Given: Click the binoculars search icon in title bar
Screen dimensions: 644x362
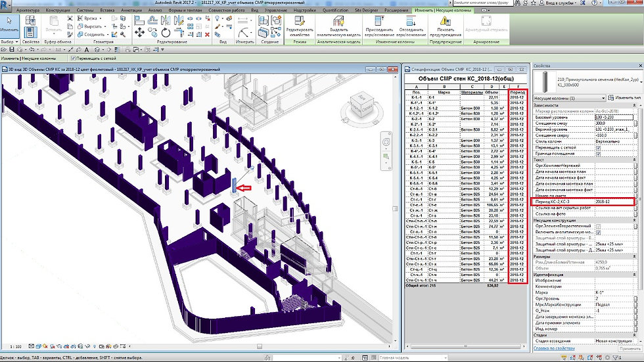Looking at the screenshot, I should point(518,3).
